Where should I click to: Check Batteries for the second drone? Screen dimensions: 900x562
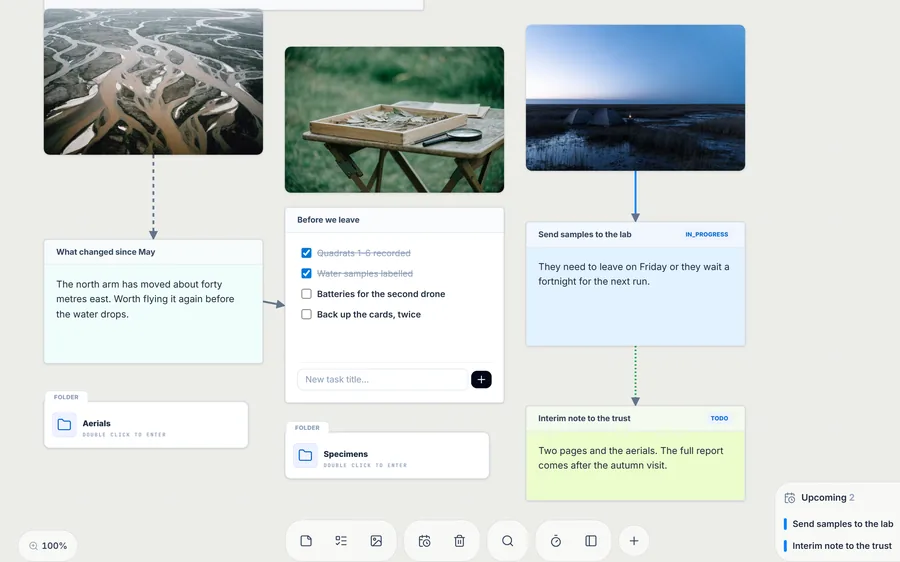tap(307, 294)
